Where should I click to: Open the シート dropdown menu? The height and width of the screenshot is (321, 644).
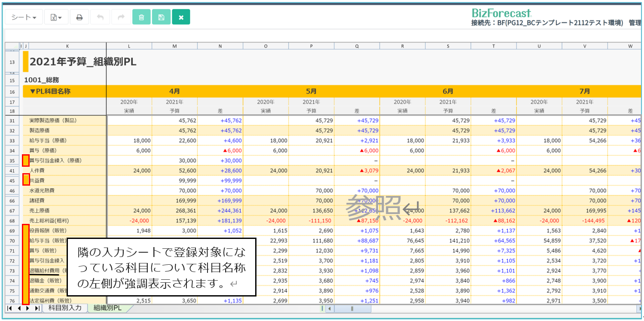24,17
